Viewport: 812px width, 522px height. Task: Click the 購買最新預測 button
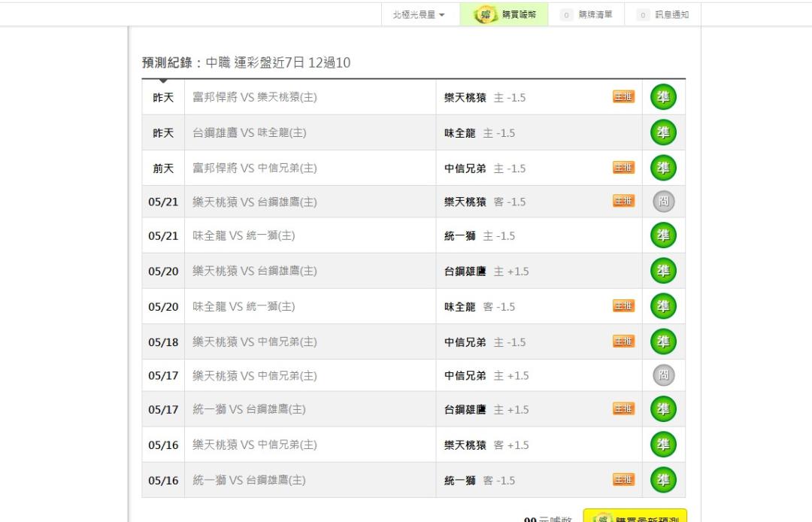tap(635, 516)
